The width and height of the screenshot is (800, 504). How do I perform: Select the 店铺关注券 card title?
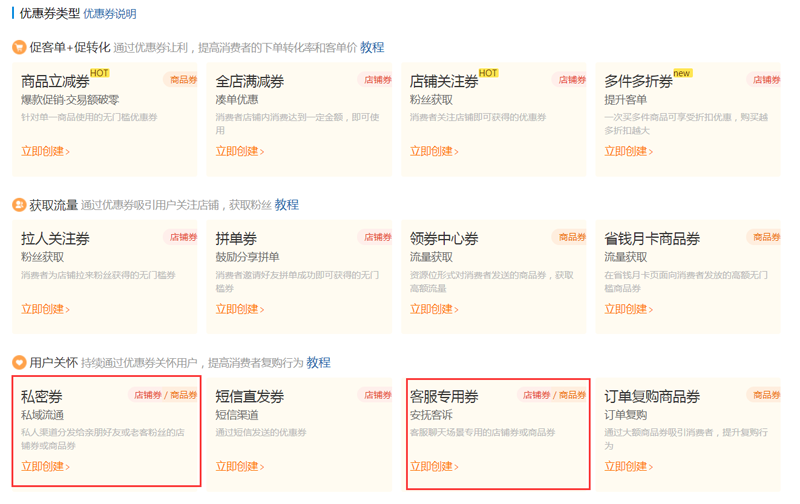click(444, 82)
